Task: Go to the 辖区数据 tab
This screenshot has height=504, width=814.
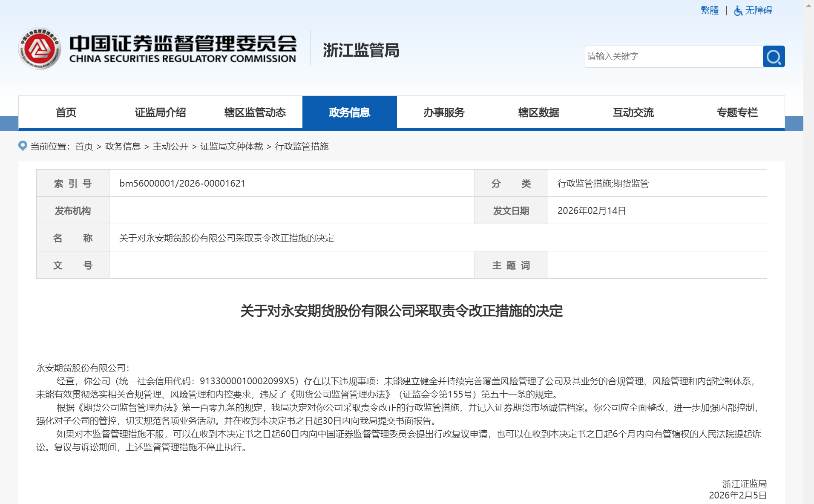Action: (538, 112)
